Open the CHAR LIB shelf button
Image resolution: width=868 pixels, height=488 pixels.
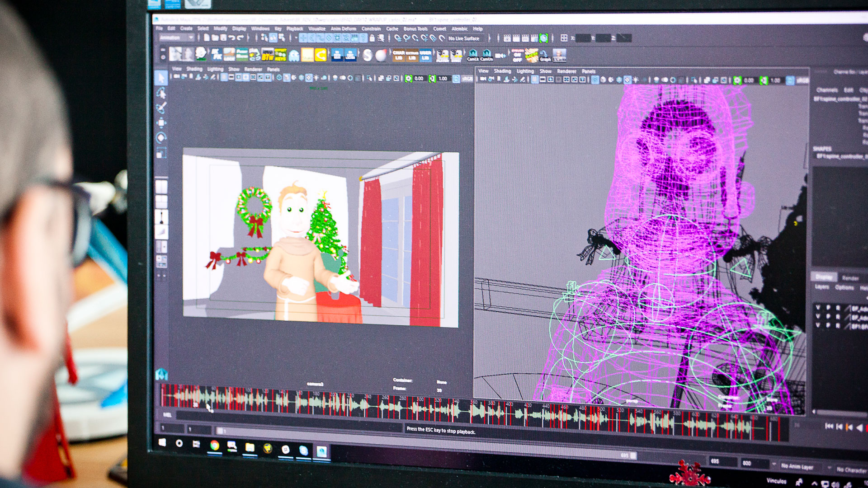(x=398, y=55)
